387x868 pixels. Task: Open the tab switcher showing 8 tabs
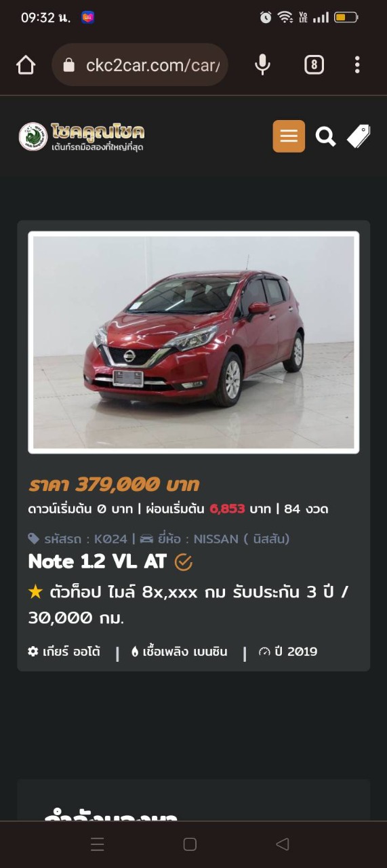pos(314,65)
